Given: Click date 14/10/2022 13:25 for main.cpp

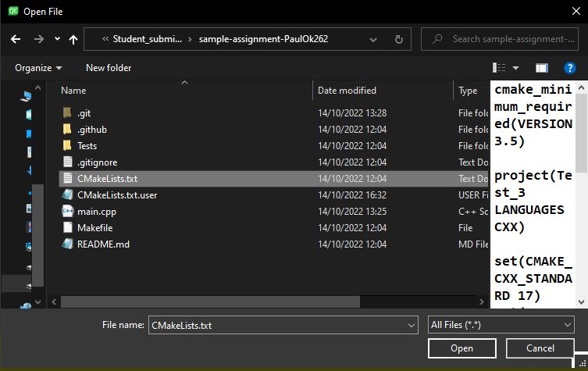Looking at the screenshot, I should 352,211.
